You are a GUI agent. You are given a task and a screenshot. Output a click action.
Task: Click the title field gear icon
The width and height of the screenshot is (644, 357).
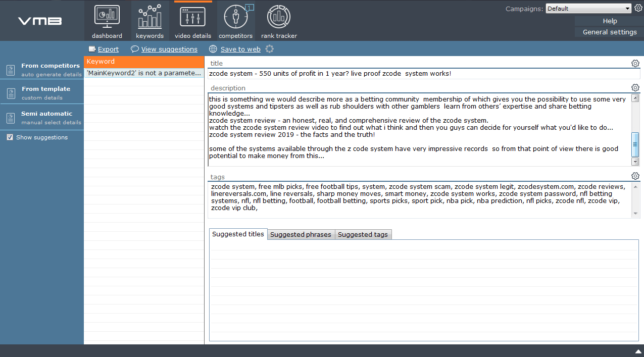(x=635, y=63)
